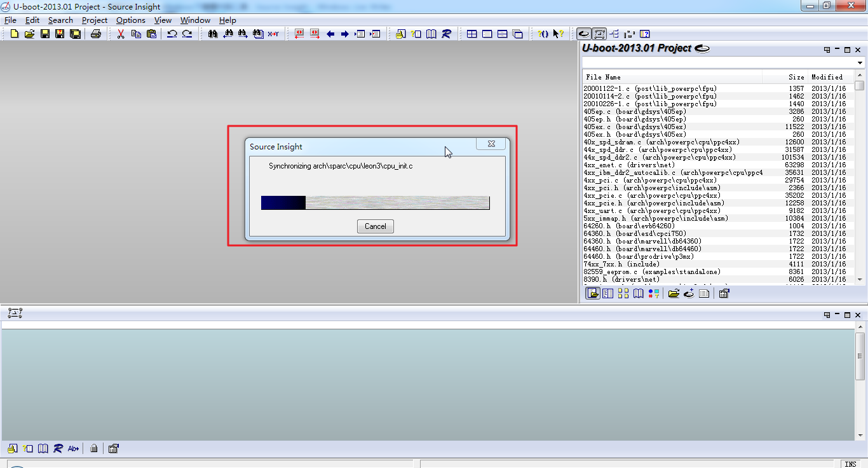Click the R icon in context window toolbar
Viewport: 868px width, 468px height.
(x=58, y=448)
